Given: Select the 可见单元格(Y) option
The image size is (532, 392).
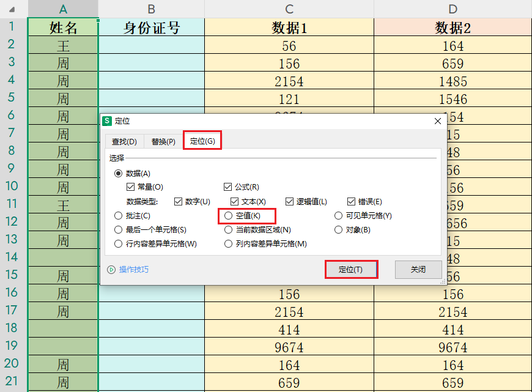Looking at the screenshot, I should coord(339,216).
